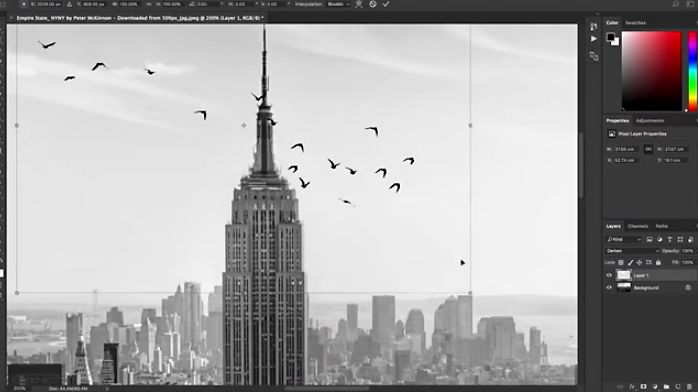The height and width of the screenshot is (392, 698).
Task: Hide Layer 1 with its eye icon
Action: tap(609, 275)
